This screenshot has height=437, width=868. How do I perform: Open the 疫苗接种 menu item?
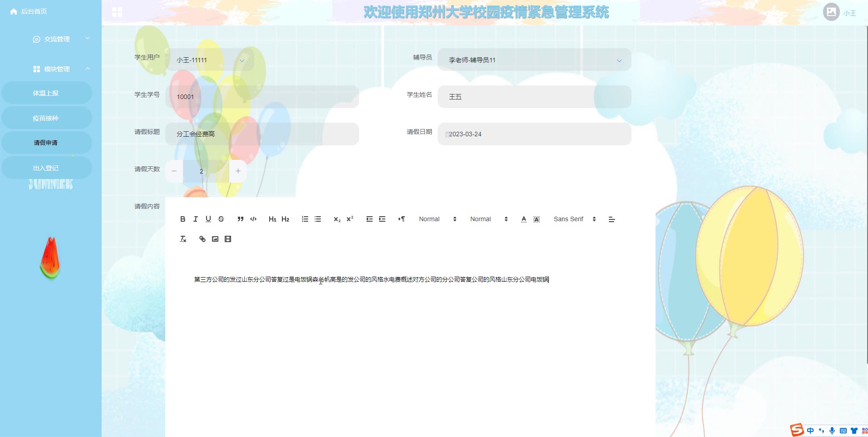click(46, 118)
